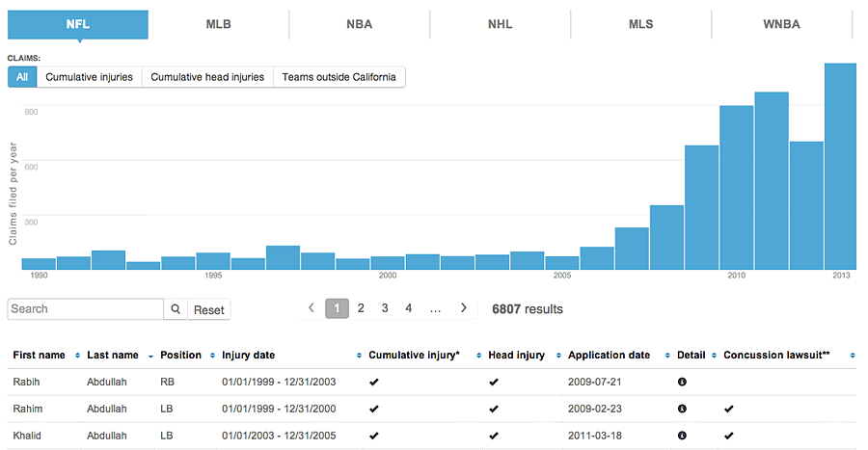Open detail info for Rabih Abdullah
868x450 pixels.
[x=682, y=382]
